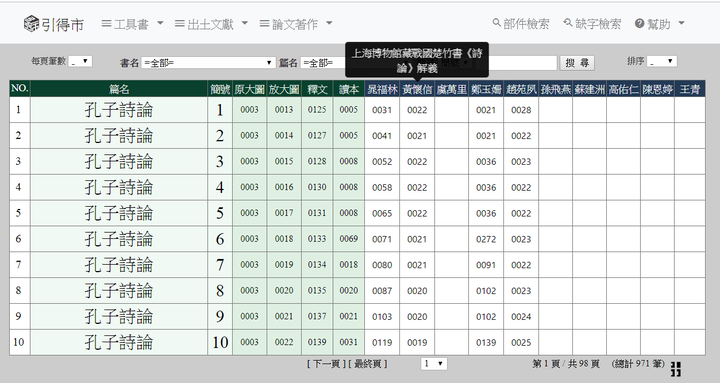
Task: Open the page number selector dropdown
Action: click(x=434, y=364)
